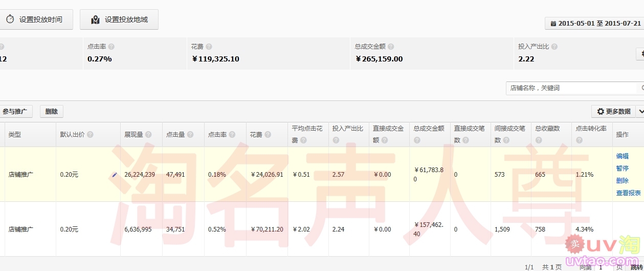Click help icon beside 投入产出比 in summary bar
Image resolution: width=644 pixels, height=271 pixels.
(x=554, y=47)
